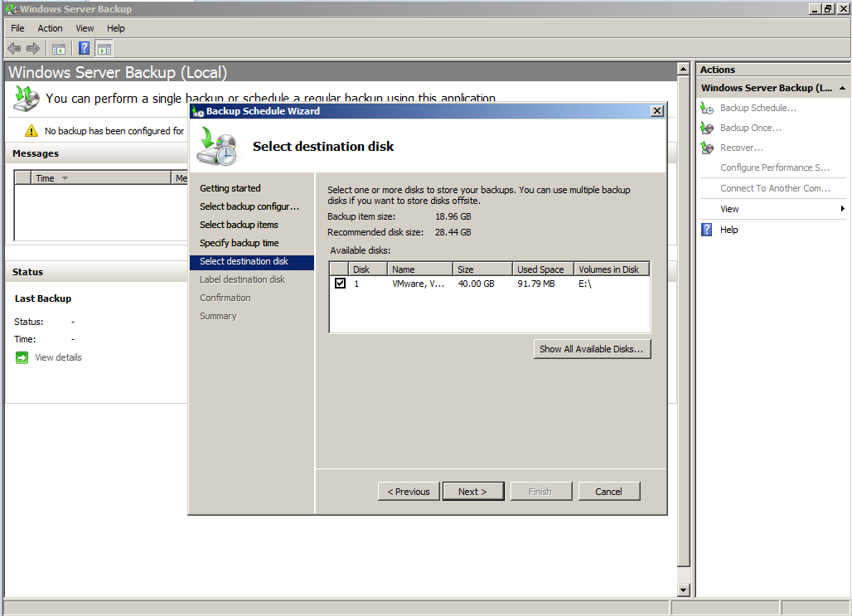
Task: Click the wizard's disk and clock icon
Action: tap(217, 146)
